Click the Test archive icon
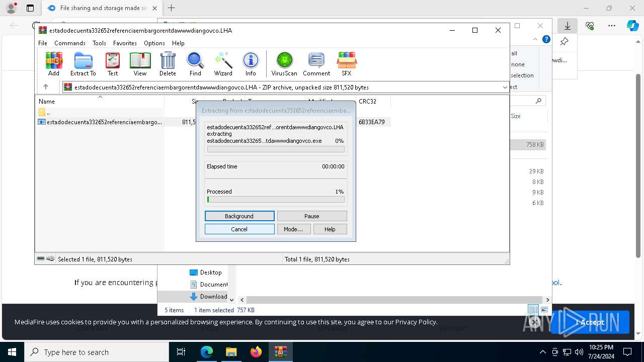 113,64
